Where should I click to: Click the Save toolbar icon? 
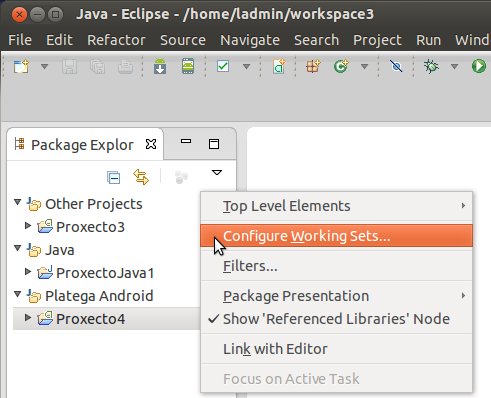(69, 66)
